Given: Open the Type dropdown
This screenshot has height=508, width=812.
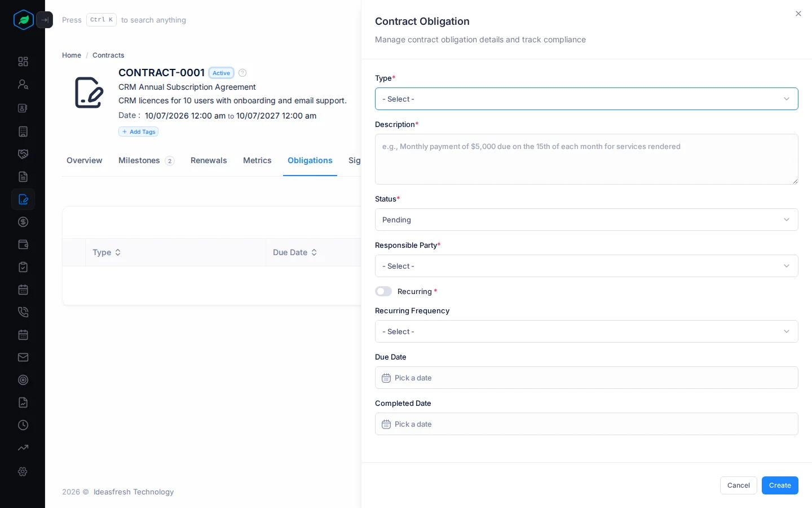Looking at the screenshot, I should click(x=586, y=99).
